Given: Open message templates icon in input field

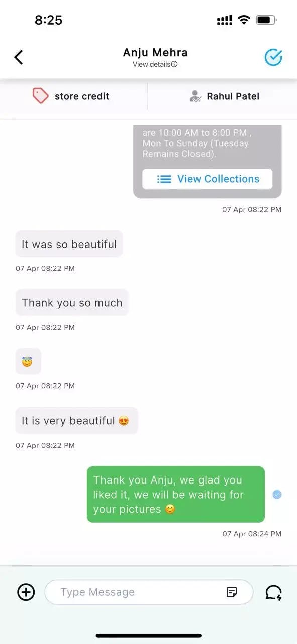Looking at the screenshot, I should (x=232, y=592).
